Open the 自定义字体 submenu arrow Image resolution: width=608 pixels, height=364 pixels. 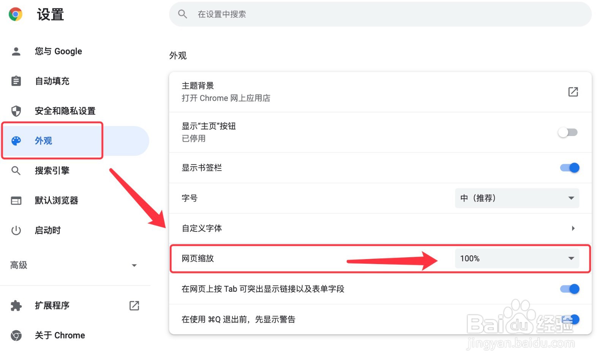pyautogui.click(x=573, y=228)
